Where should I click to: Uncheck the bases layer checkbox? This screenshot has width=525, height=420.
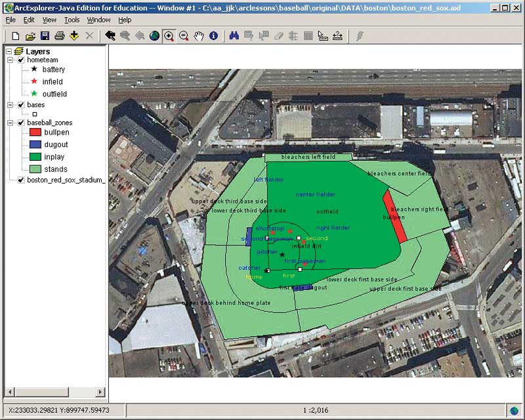click(x=21, y=105)
